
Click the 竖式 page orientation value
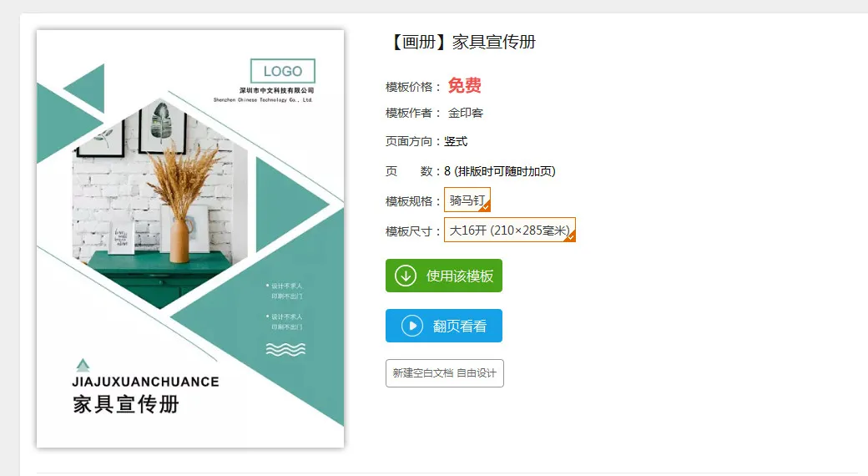pyautogui.click(x=456, y=141)
